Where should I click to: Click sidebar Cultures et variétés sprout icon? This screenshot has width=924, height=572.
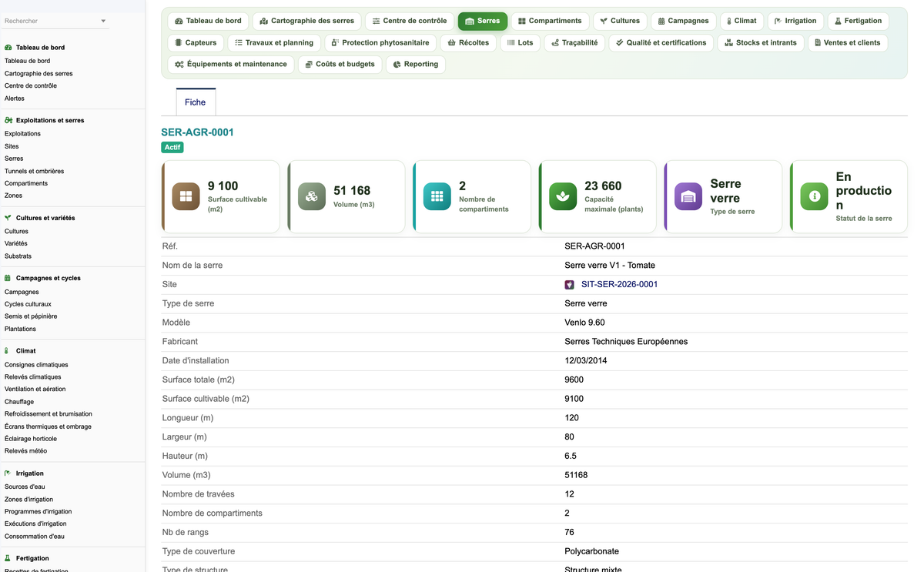point(8,218)
